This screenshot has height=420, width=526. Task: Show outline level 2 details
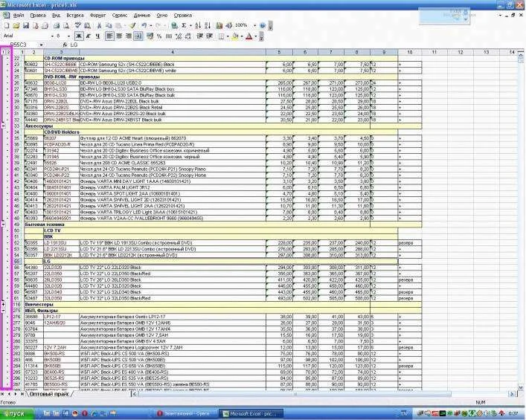9,52
